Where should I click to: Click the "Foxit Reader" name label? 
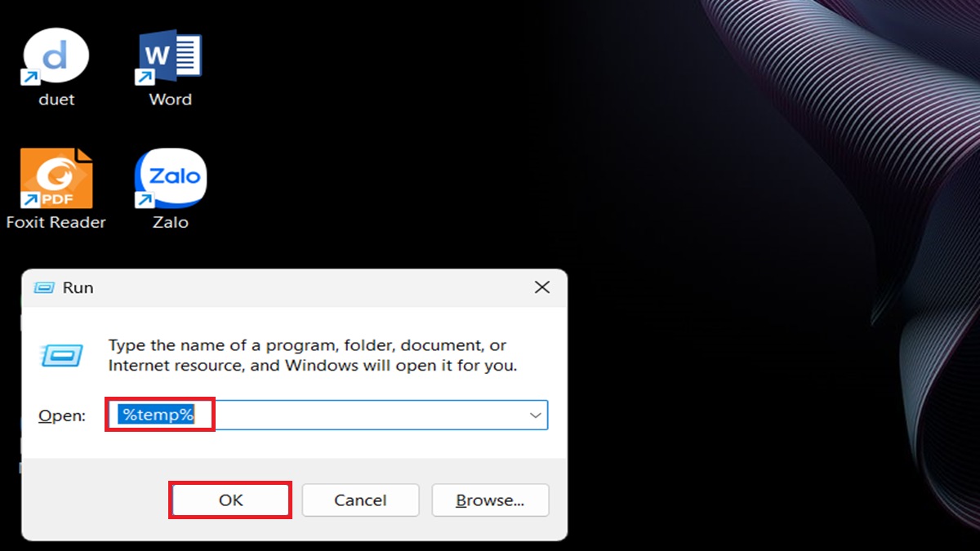(x=56, y=222)
